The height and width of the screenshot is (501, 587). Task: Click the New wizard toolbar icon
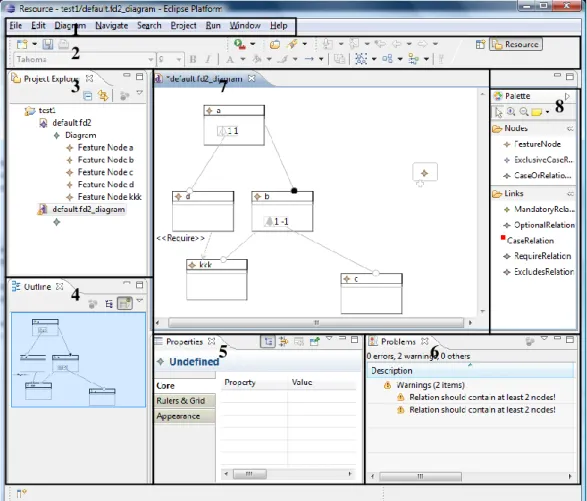click(22, 44)
